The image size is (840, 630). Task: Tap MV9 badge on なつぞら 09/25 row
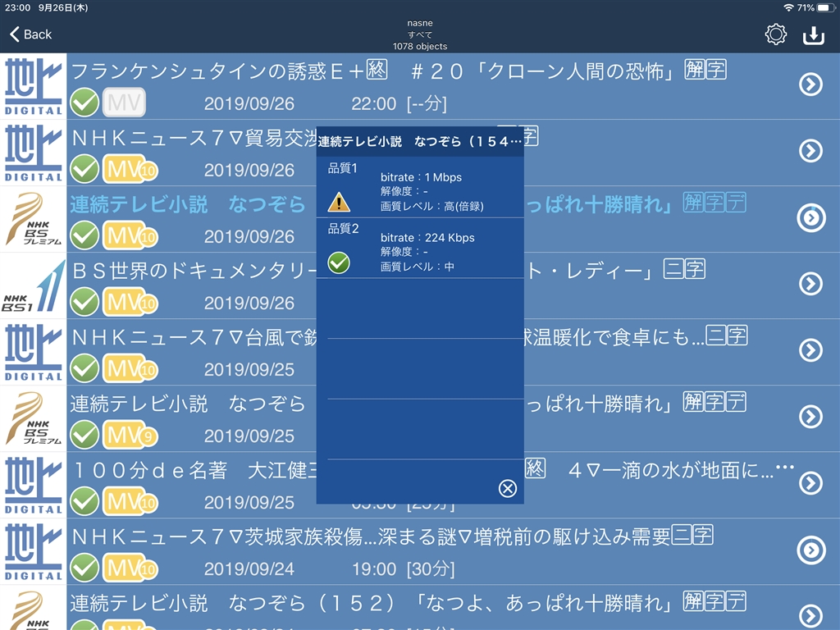130,435
